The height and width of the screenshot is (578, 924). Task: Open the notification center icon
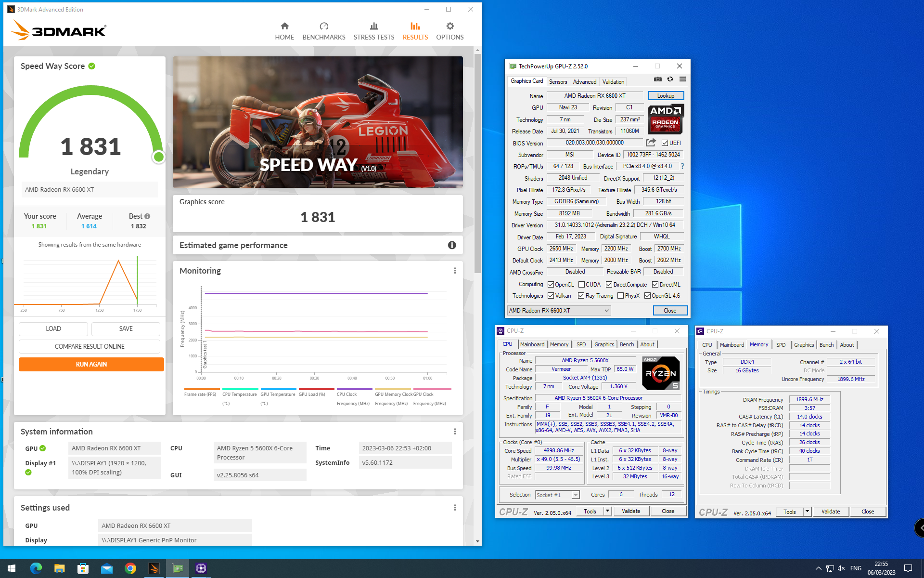pos(908,568)
